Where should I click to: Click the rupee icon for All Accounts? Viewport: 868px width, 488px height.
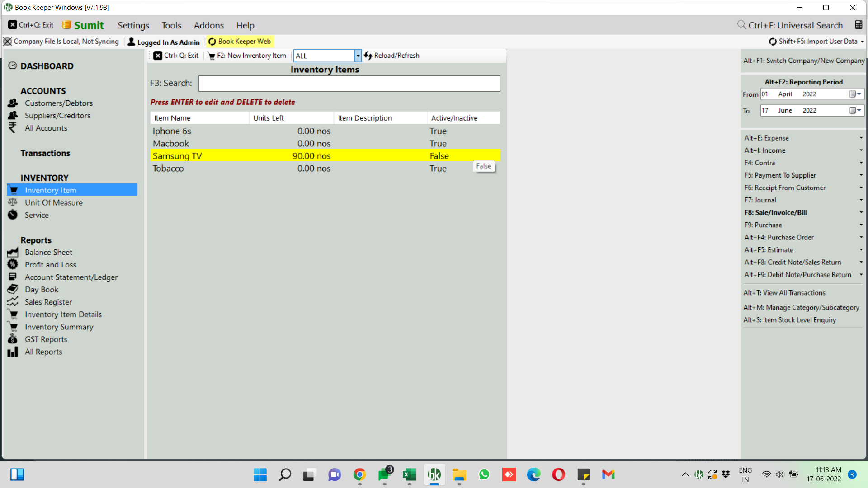pos(13,128)
